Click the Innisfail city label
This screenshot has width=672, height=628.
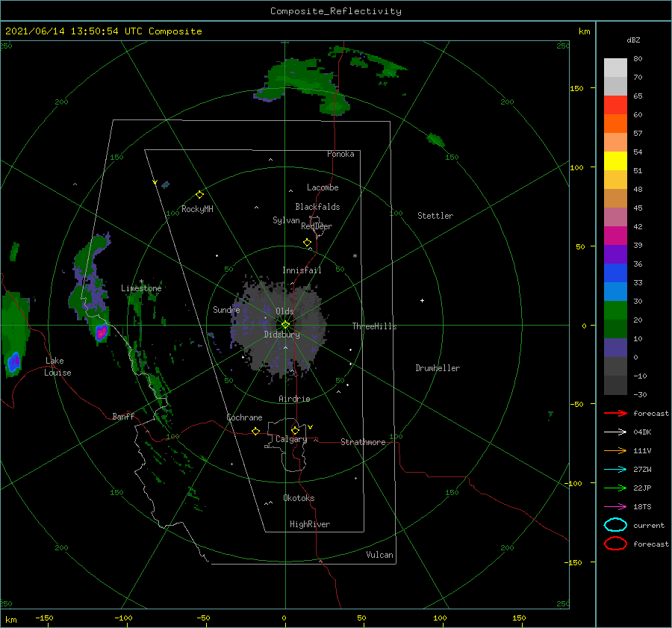302,270
